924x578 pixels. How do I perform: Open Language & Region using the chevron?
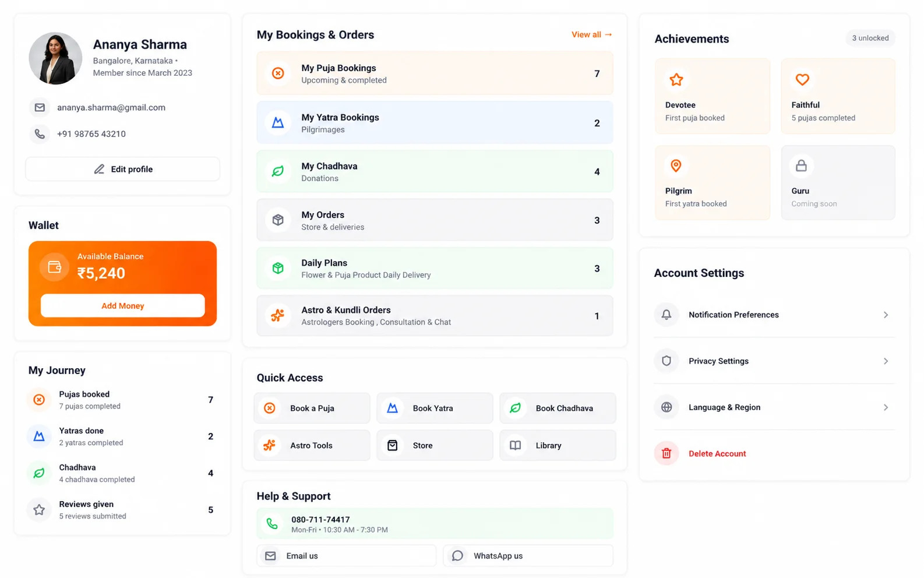[x=886, y=407]
